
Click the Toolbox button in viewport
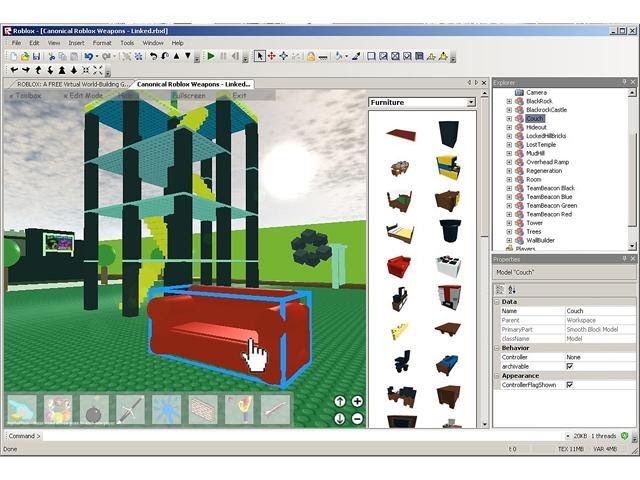[25, 96]
